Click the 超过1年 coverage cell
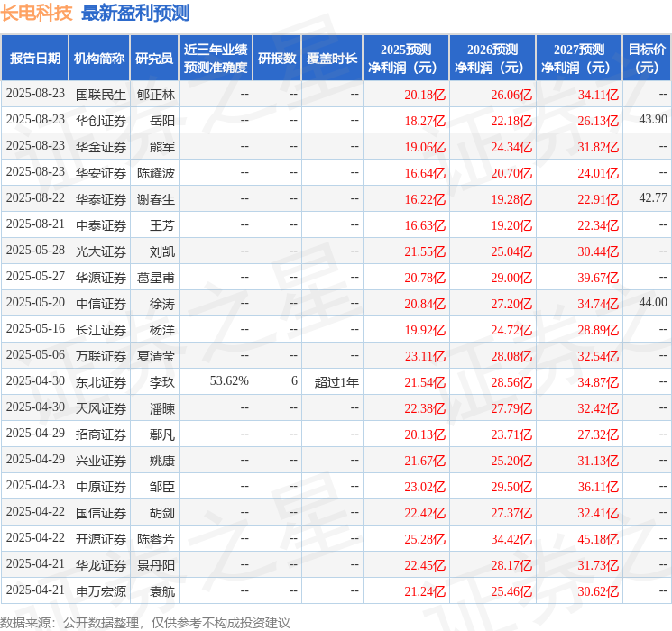The image size is (672, 631). [336, 382]
